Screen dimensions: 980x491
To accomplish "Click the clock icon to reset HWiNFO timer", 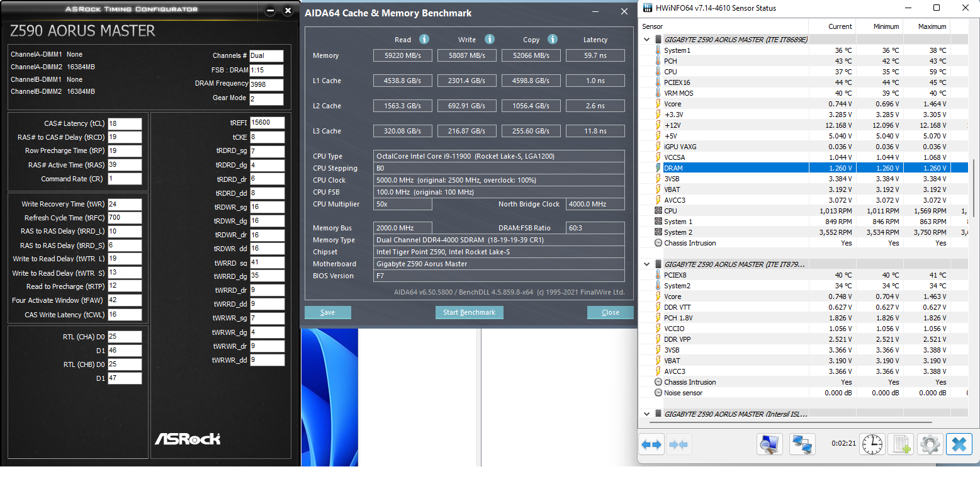I will (x=872, y=444).
